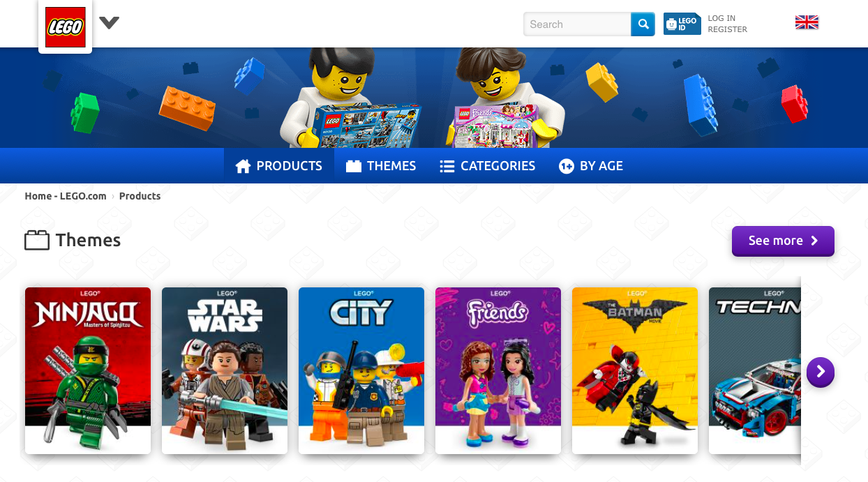Image resolution: width=868 pixels, height=482 pixels.
Task: Click the LEGO logo
Action: click(66, 27)
